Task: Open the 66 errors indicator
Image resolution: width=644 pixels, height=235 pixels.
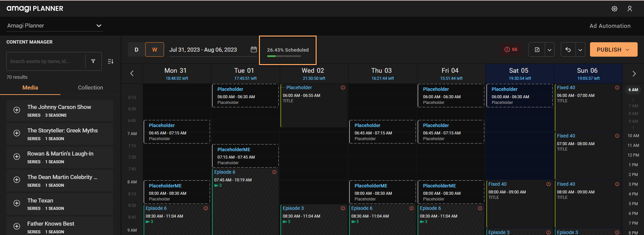Action: click(511, 50)
